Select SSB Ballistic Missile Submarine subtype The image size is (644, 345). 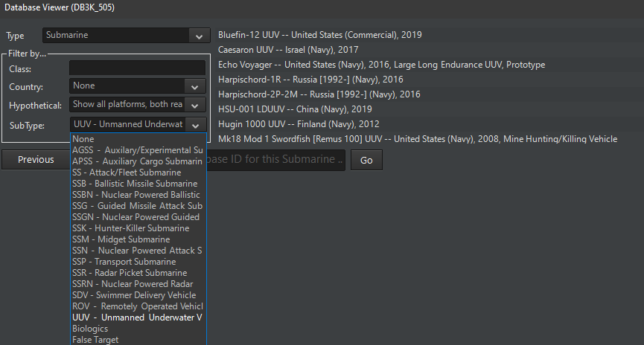click(138, 184)
